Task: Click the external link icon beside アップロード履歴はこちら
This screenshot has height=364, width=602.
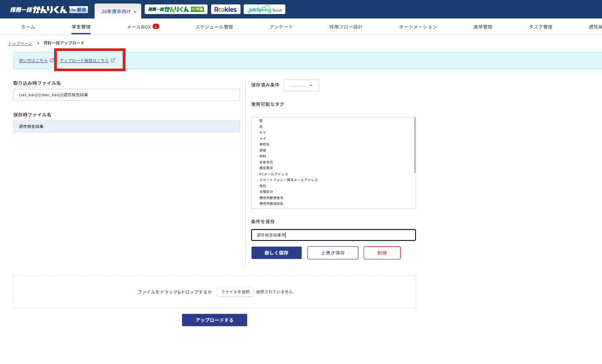Action: coord(113,60)
